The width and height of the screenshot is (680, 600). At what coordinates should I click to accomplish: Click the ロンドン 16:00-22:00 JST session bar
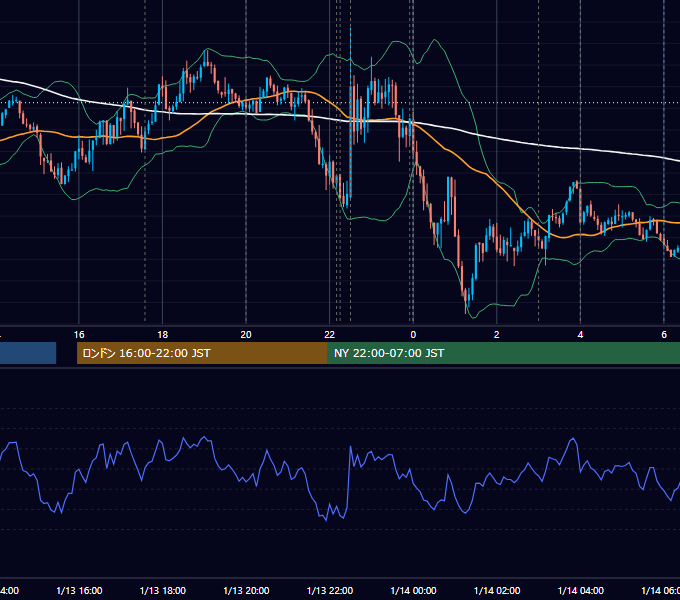pyautogui.click(x=202, y=353)
